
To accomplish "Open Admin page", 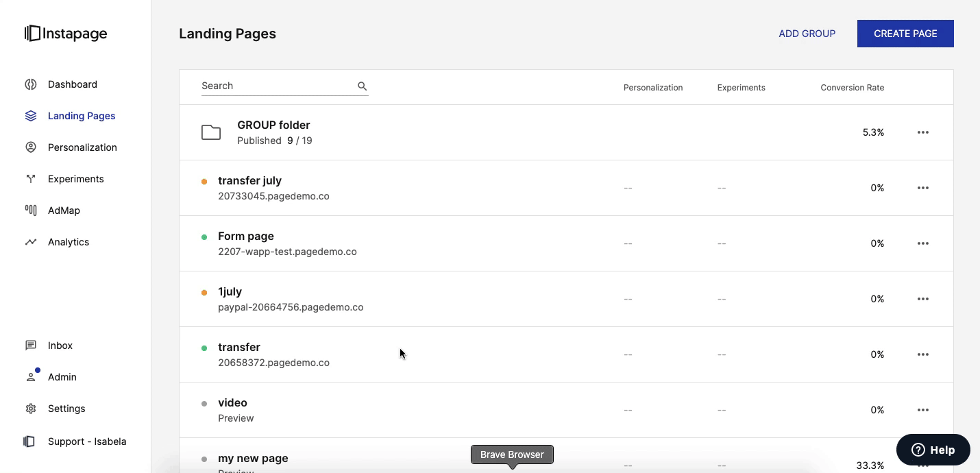I will point(62,377).
